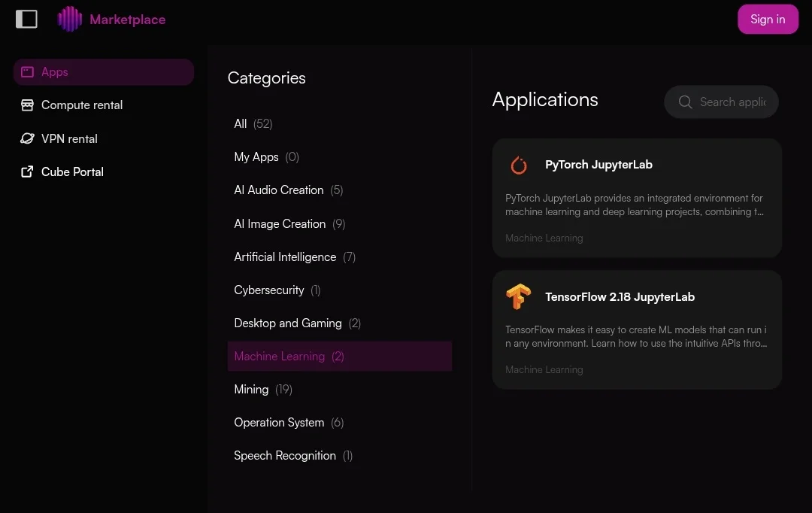Screen dimensions: 812x513
Task: Click the Marketplace waveform logo
Action: tap(70, 19)
